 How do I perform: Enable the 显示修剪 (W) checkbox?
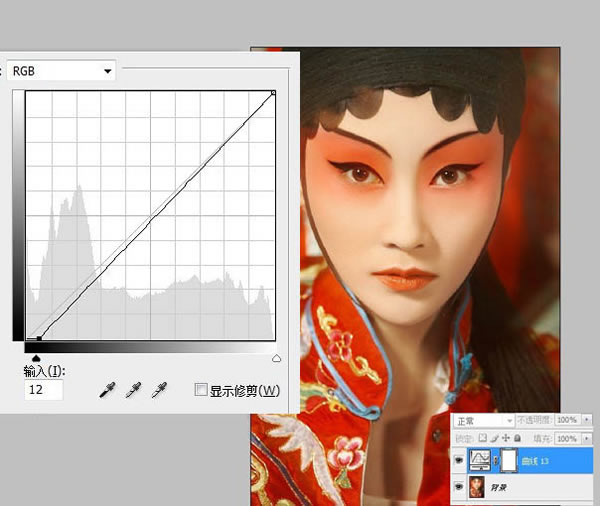(x=201, y=390)
